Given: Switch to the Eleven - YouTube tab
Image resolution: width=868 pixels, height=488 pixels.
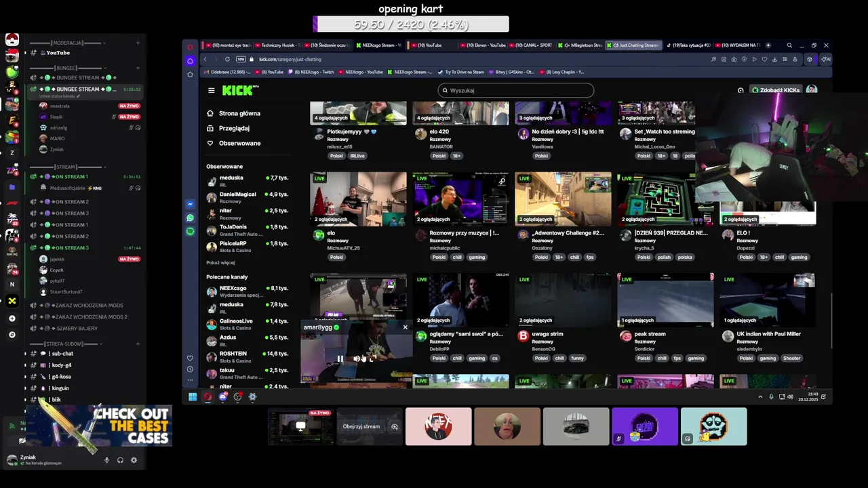Looking at the screenshot, I should click(482, 45).
